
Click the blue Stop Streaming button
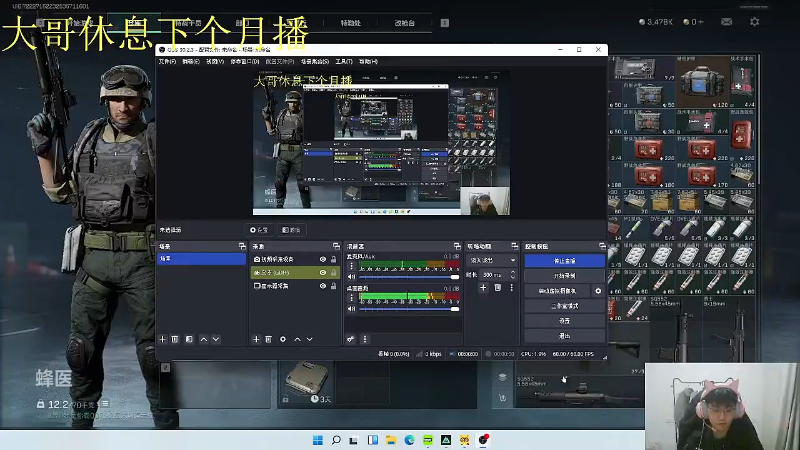(x=564, y=261)
